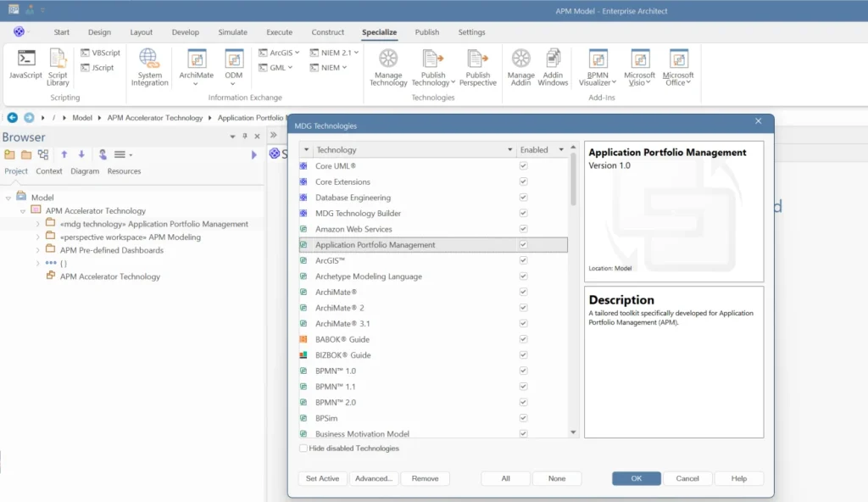The height and width of the screenshot is (502, 868).
Task: Open the Settings ribbon tab
Action: (471, 32)
